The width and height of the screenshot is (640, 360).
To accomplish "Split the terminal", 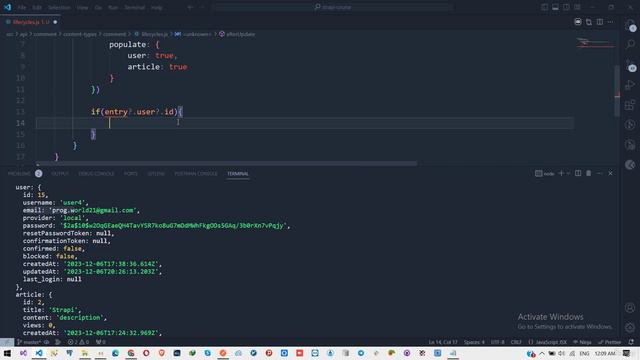I will 578,173.
